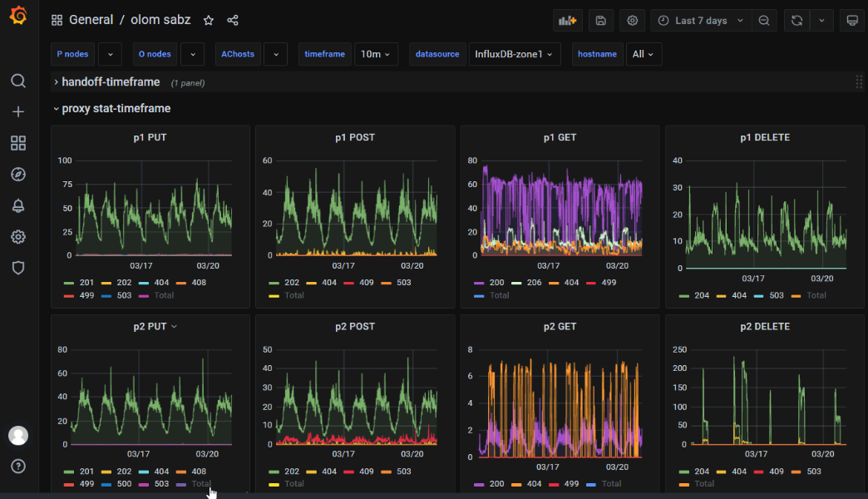This screenshot has height=499, width=868.
Task: Click the zoom out time range button
Action: 764,21
